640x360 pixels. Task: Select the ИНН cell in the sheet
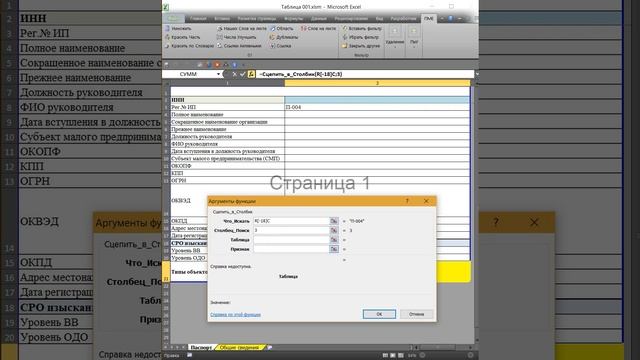(227, 100)
